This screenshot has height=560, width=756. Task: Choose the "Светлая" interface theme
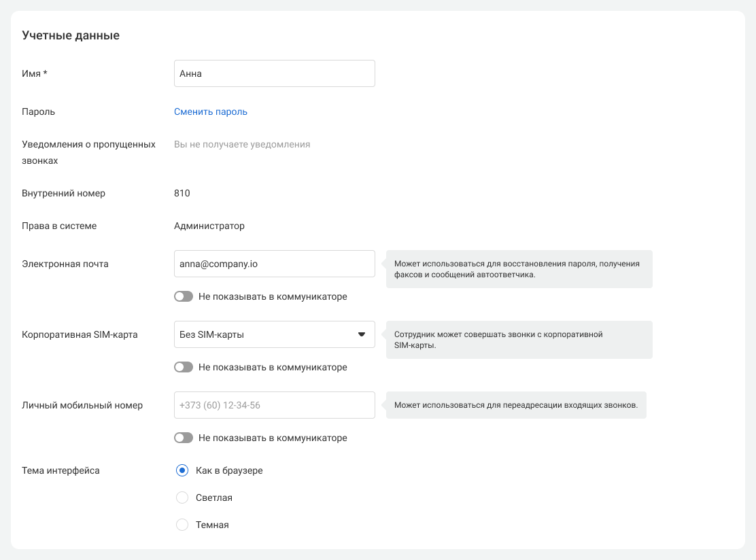point(182,498)
